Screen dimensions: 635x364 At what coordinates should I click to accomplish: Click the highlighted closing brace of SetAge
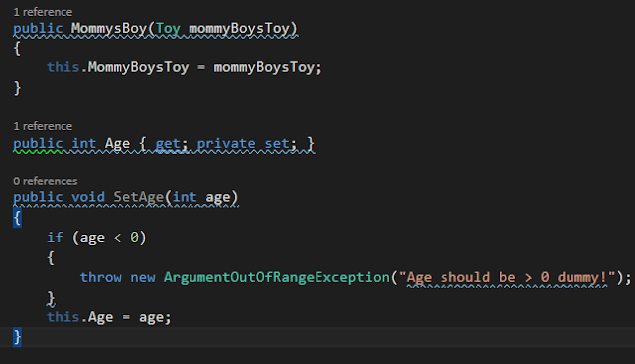click(17, 337)
